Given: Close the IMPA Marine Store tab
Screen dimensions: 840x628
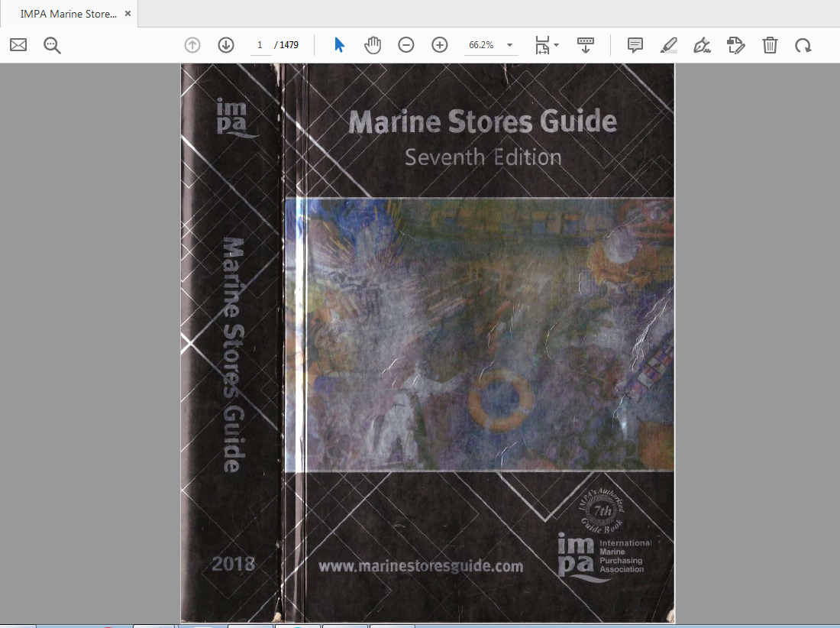Looking at the screenshot, I should 128,14.
